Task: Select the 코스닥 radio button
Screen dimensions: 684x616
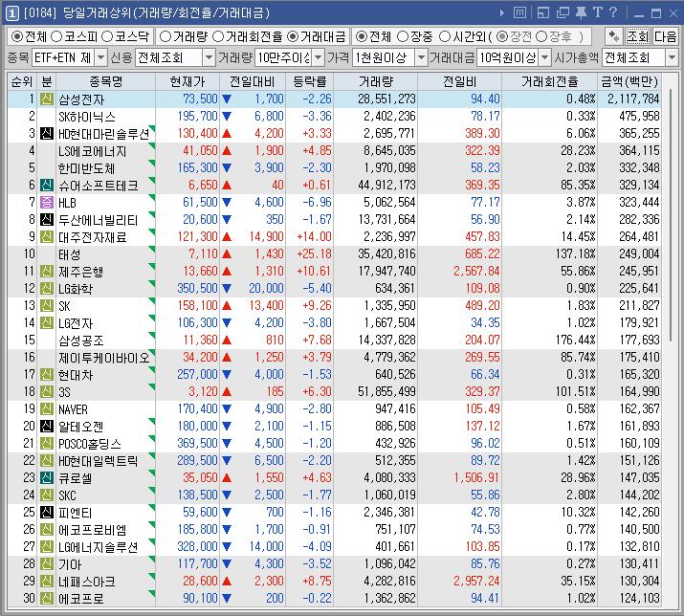Action: click(x=107, y=36)
